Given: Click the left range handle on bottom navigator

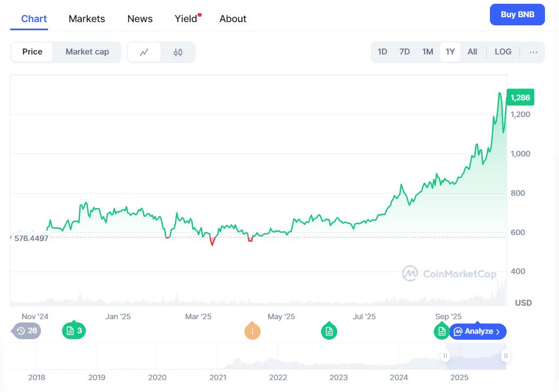Looking at the screenshot, I should [x=445, y=356].
